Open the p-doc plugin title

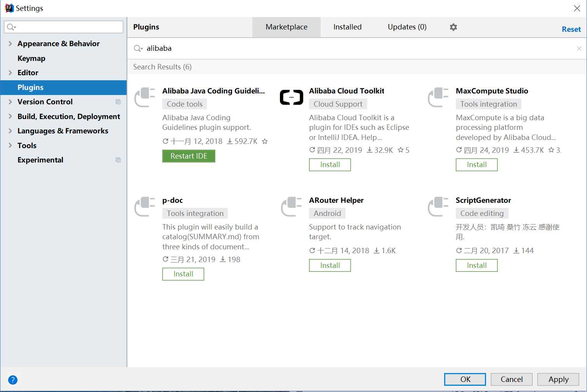point(172,200)
